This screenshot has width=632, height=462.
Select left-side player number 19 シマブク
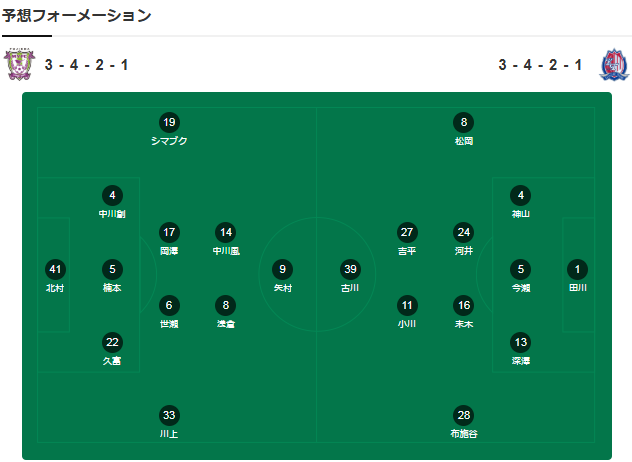(169, 123)
